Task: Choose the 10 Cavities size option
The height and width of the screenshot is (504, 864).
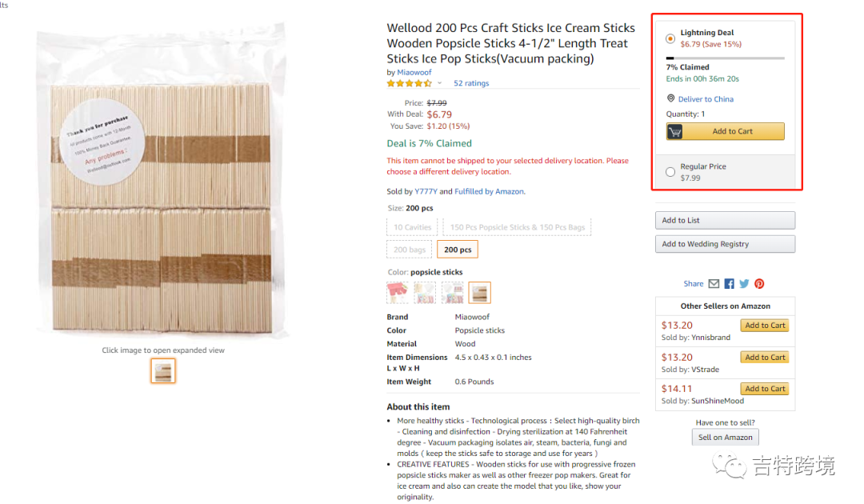Action: point(412,227)
